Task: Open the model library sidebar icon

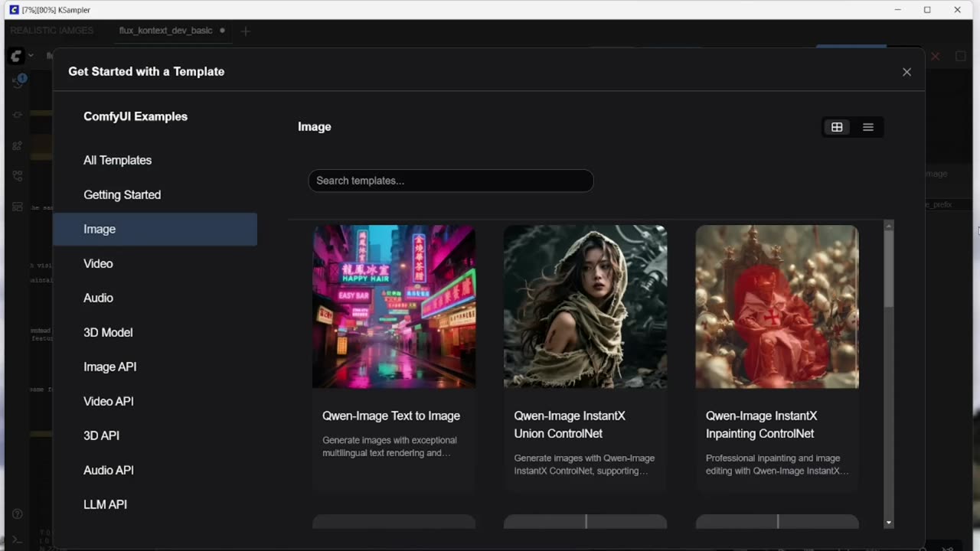Action: [x=18, y=145]
